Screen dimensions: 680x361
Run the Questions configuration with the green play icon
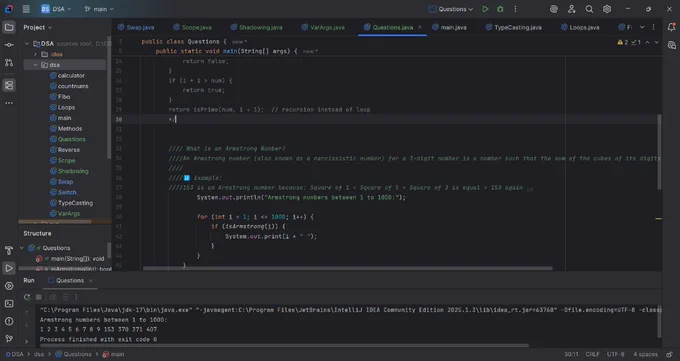(485, 9)
